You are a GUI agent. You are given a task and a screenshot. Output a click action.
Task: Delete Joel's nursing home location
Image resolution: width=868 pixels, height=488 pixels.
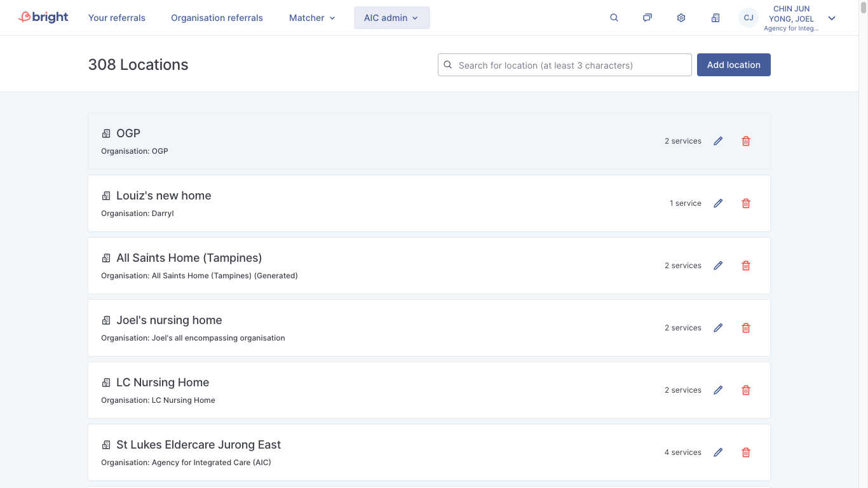point(746,328)
